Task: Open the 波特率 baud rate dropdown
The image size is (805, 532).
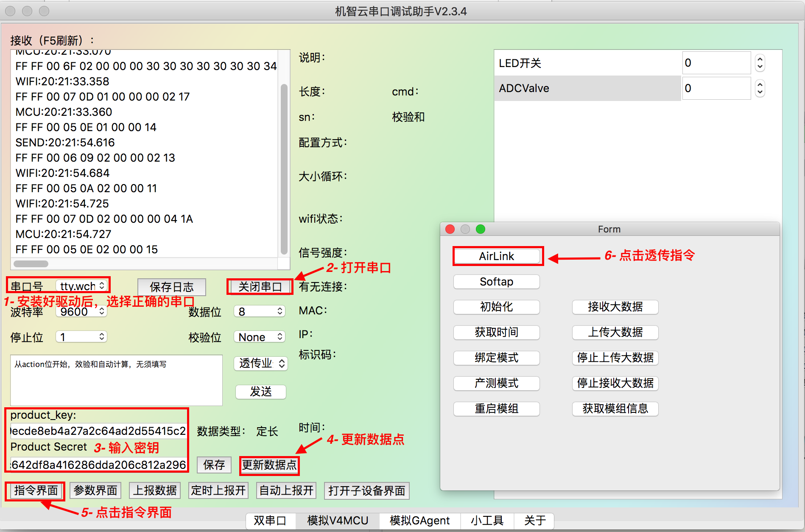Action: (81, 311)
